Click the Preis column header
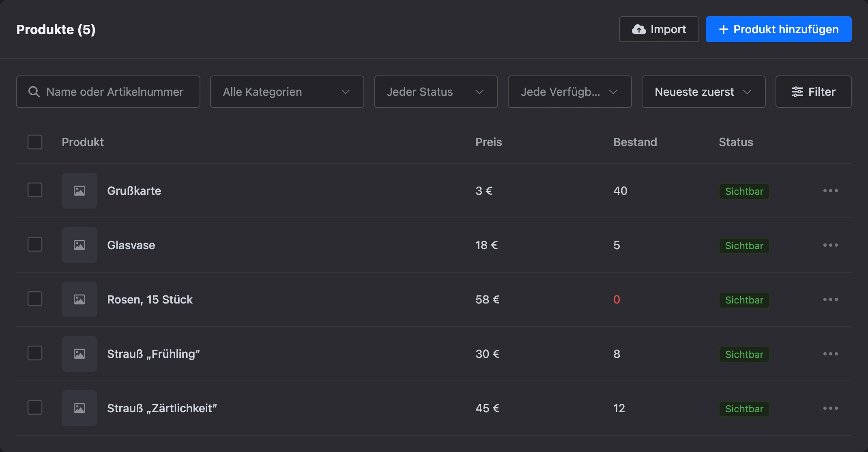This screenshot has height=452, width=868. pyautogui.click(x=489, y=142)
